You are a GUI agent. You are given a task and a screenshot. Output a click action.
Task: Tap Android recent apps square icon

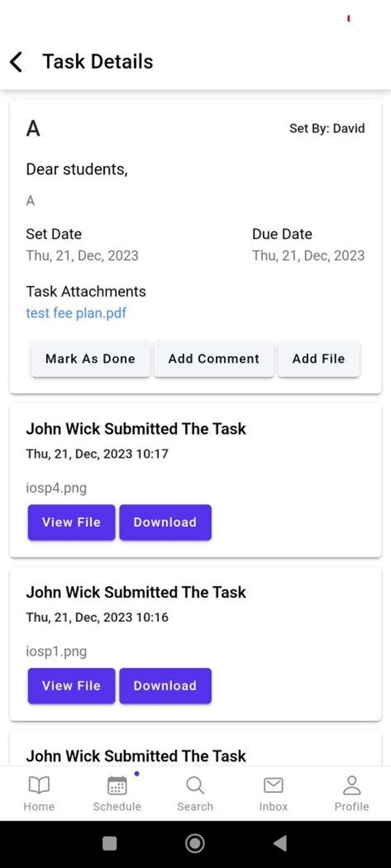coord(110,843)
